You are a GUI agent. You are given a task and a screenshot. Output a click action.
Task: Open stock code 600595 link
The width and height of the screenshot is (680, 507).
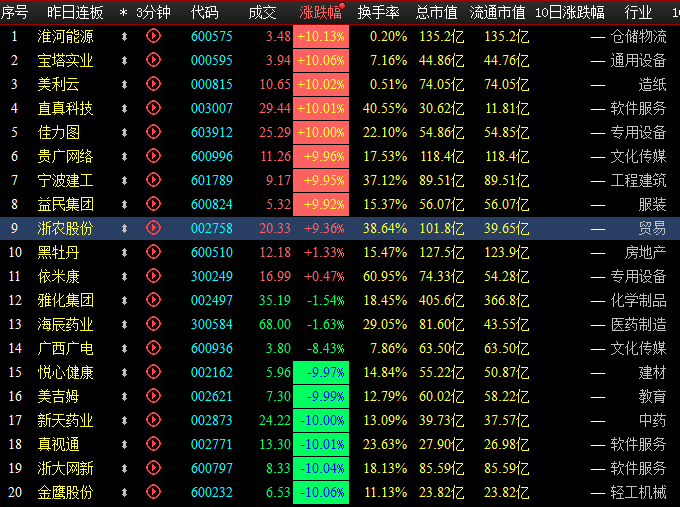pos(211,60)
